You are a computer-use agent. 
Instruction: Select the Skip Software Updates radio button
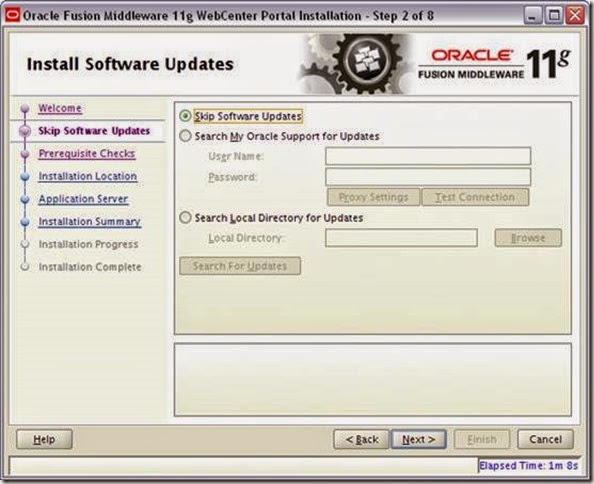[185, 116]
